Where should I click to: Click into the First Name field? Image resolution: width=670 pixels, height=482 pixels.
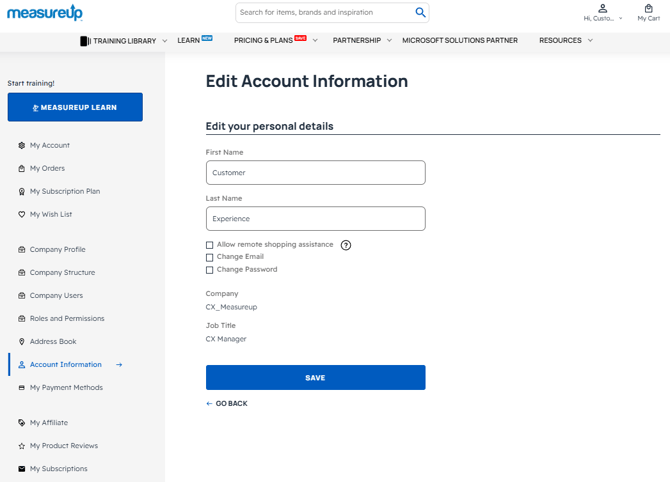click(315, 172)
